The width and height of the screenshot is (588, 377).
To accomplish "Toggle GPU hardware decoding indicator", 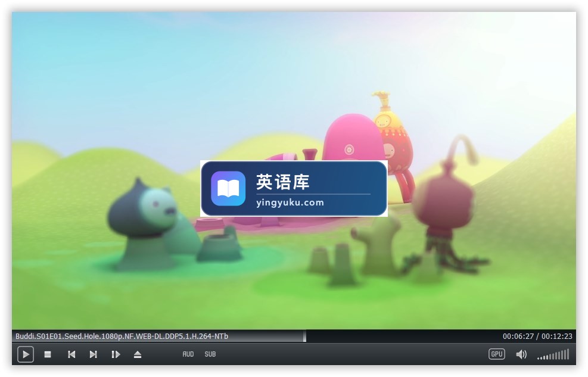I will pyautogui.click(x=496, y=354).
